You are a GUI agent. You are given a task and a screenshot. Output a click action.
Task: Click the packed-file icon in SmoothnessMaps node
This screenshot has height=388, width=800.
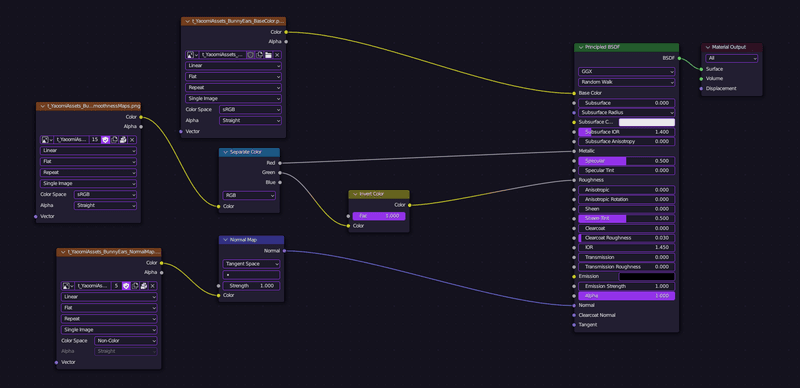click(x=123, y=139)
